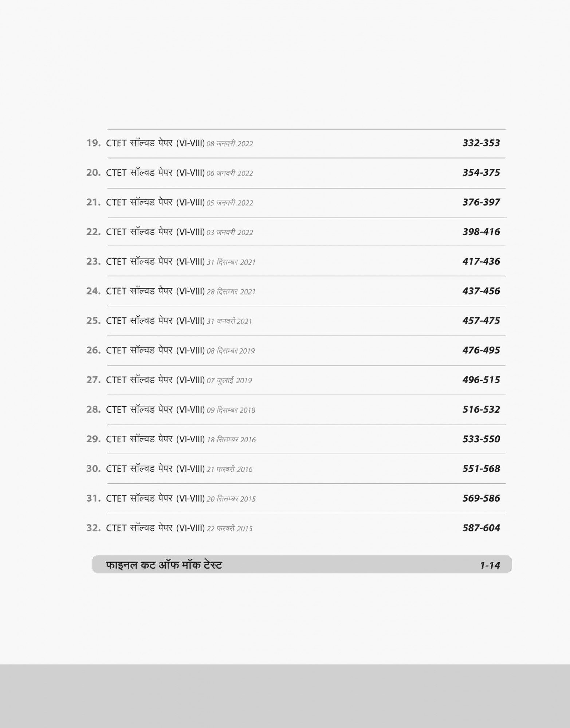Open the फाइनल कट ऑफ मॉक टेस्ट heading
The width and height of the screenshot is (570, 728).
[164, 565]
